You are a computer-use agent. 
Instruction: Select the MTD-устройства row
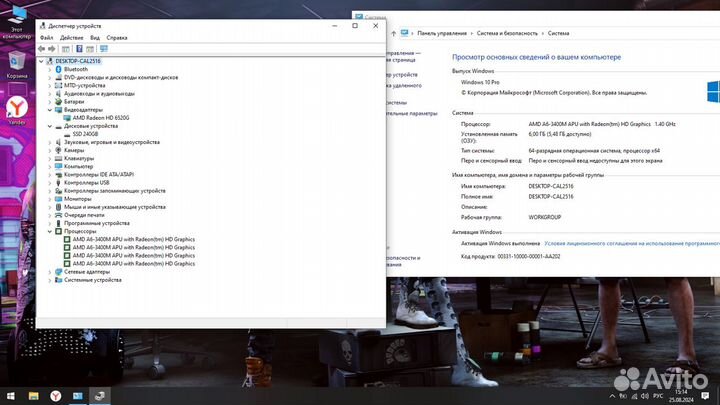[84, 85]
